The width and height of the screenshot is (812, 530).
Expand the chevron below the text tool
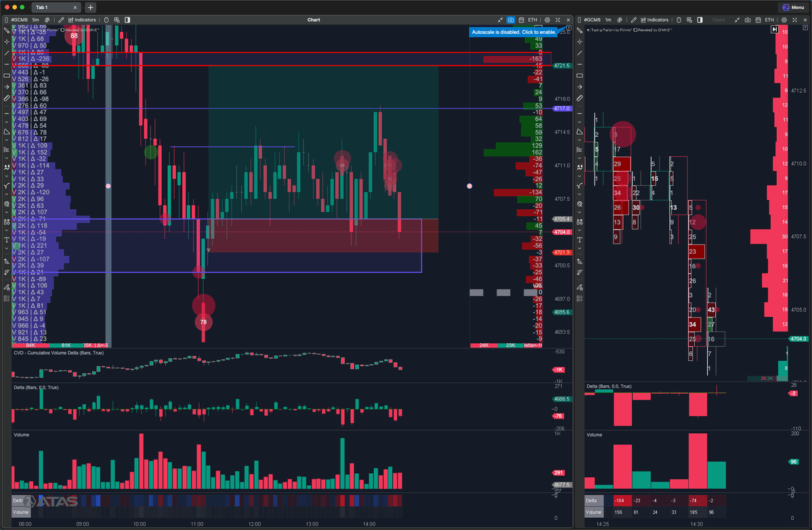pos(6,249)
